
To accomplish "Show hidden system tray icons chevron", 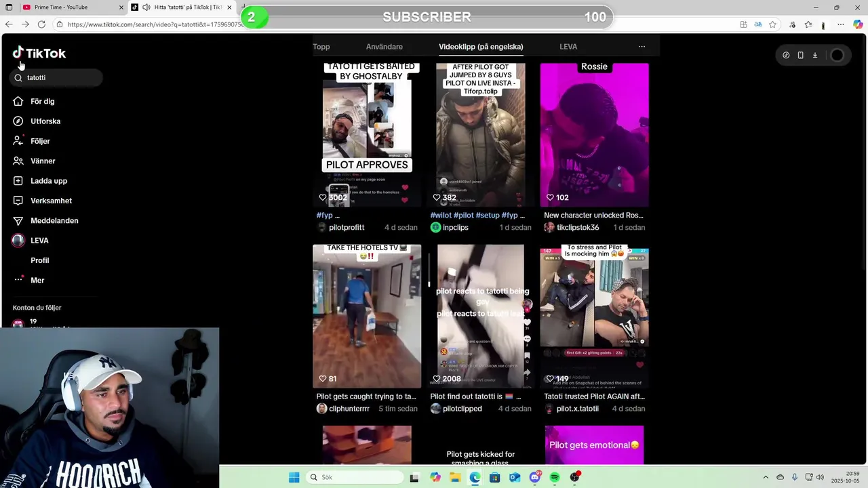I will click(766, 478).
